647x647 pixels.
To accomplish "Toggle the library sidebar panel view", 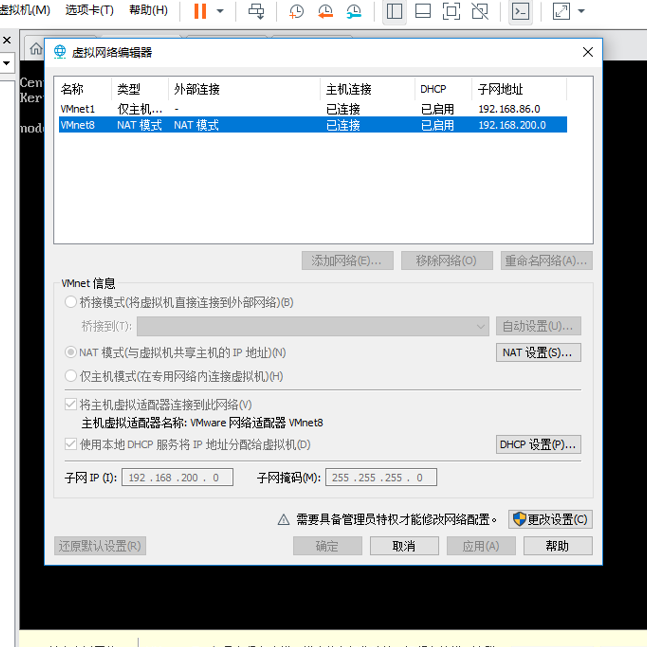I will click(394, 11).
